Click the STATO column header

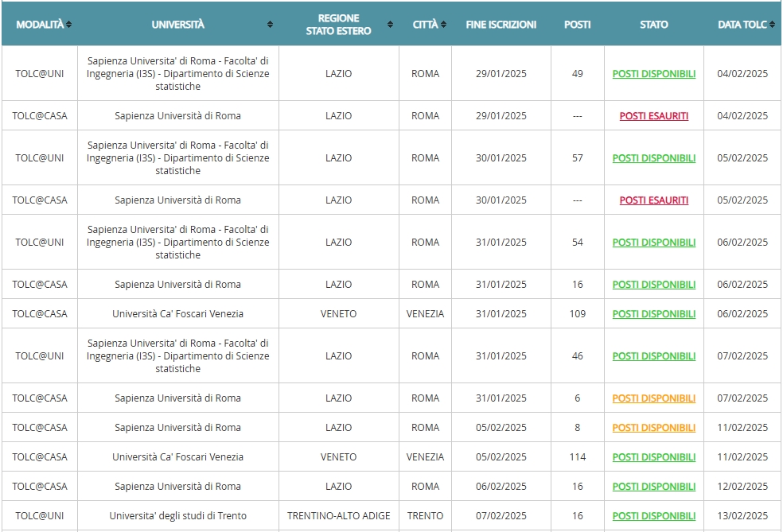click(653, 25)
